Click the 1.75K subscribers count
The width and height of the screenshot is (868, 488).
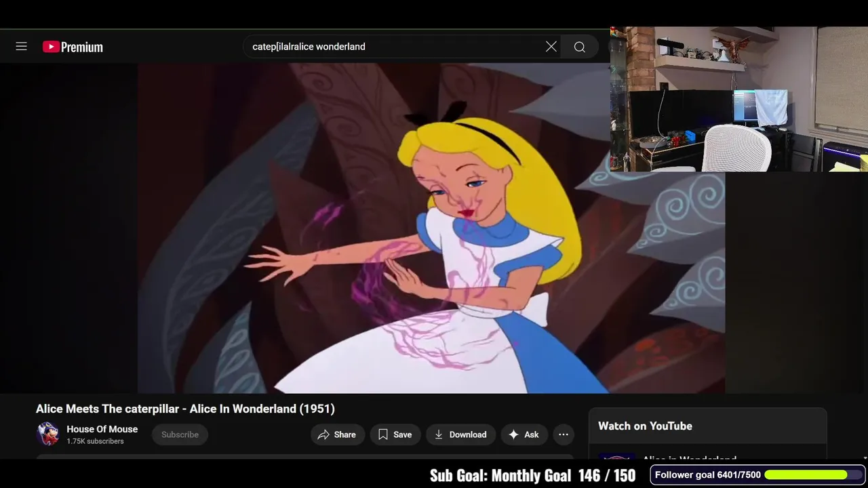(95, 441)
